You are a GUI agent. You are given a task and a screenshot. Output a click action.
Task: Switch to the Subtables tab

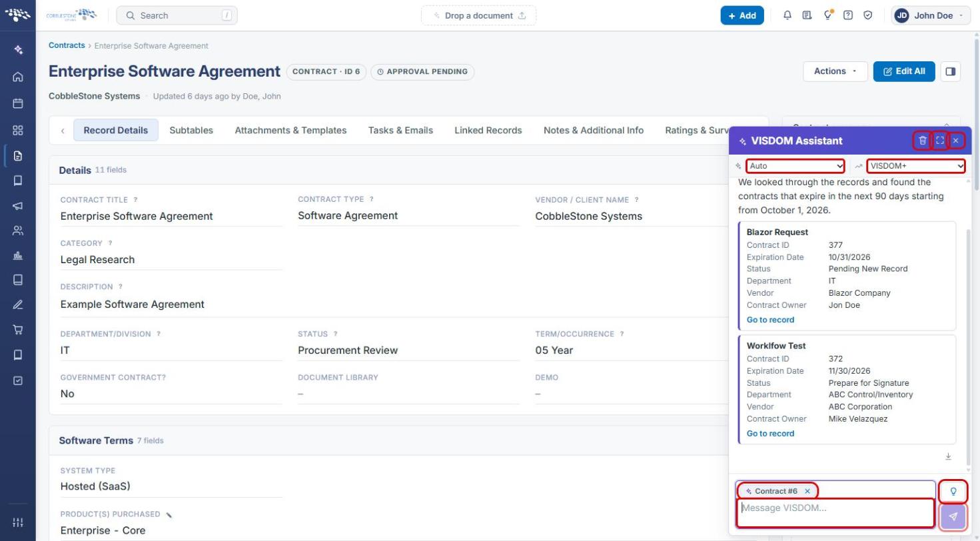tap(191, 130)
